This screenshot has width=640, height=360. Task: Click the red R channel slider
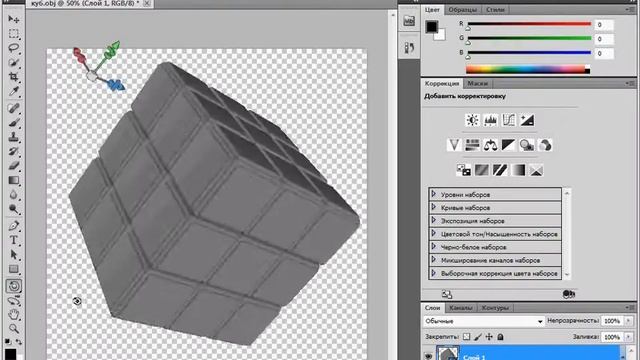529,24
